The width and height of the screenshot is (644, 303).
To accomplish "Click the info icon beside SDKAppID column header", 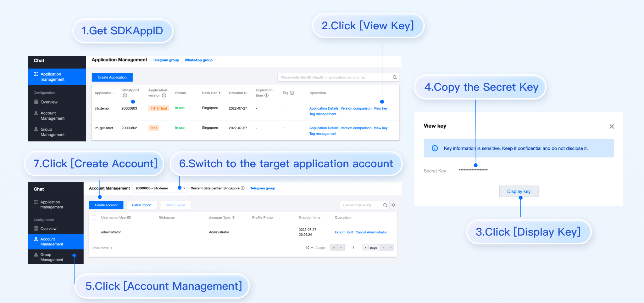I will (125, 95).
